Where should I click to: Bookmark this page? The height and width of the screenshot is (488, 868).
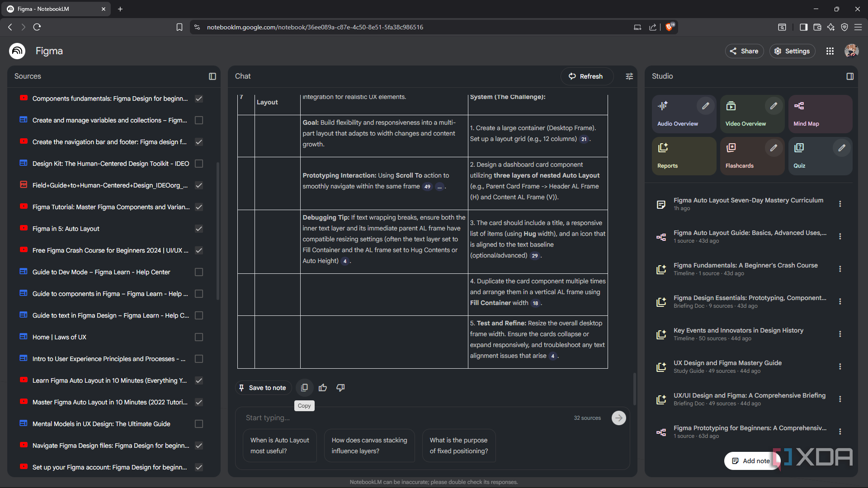179,27
